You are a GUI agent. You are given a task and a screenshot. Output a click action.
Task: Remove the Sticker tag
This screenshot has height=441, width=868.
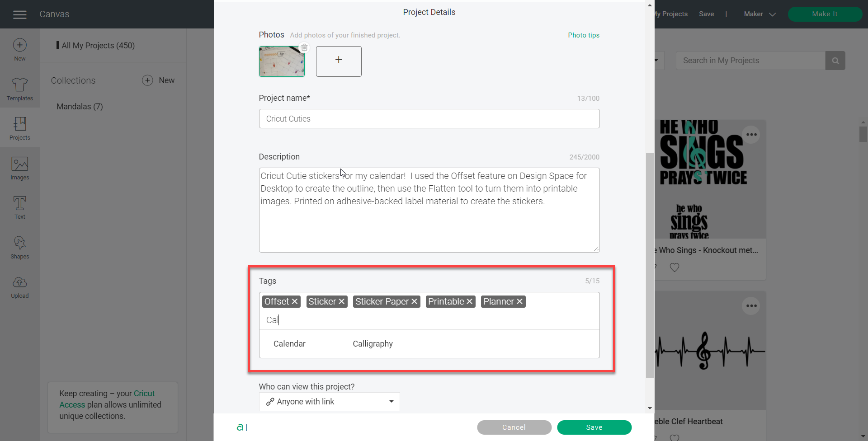tap(342, 301)
